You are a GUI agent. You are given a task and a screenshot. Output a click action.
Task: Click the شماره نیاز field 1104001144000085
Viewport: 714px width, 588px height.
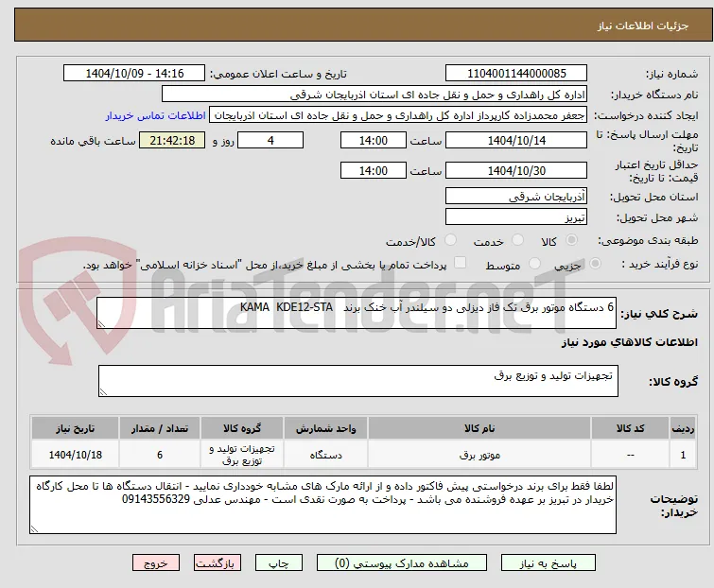[516, 74]
